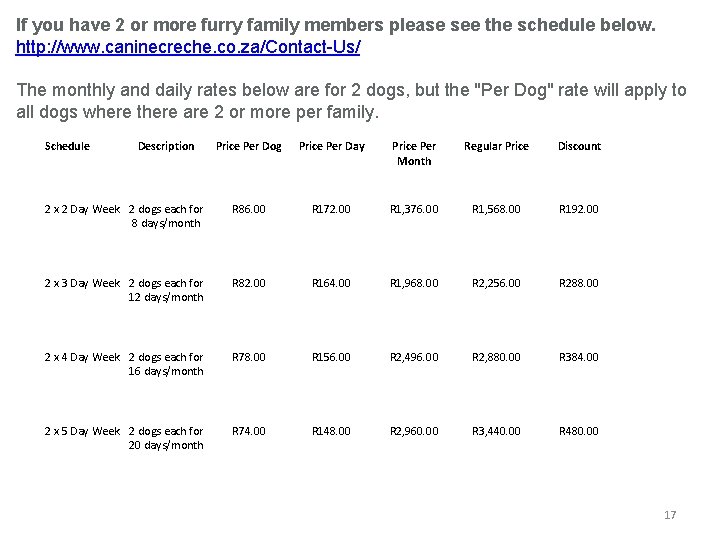This screenshot has width=720, height=540.
Task: Select the 2 x 5 Day Week row label
Action: pos(82,431)
